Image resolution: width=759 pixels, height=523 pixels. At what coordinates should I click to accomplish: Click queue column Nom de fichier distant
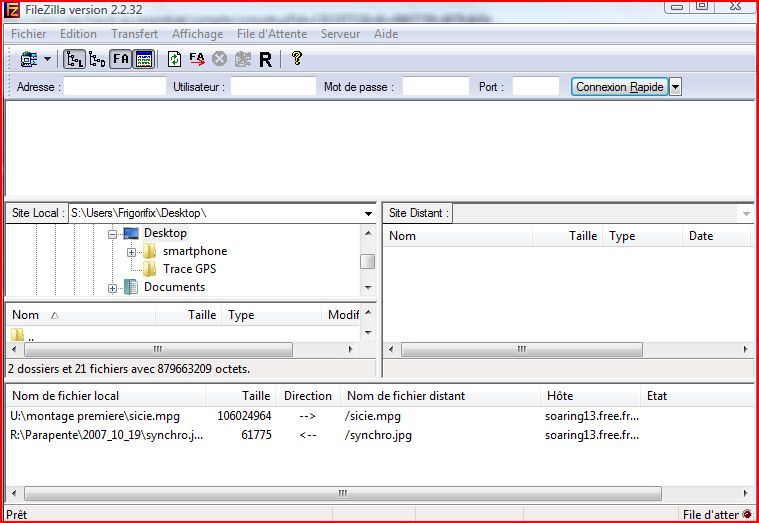click(x=440, y=396)
